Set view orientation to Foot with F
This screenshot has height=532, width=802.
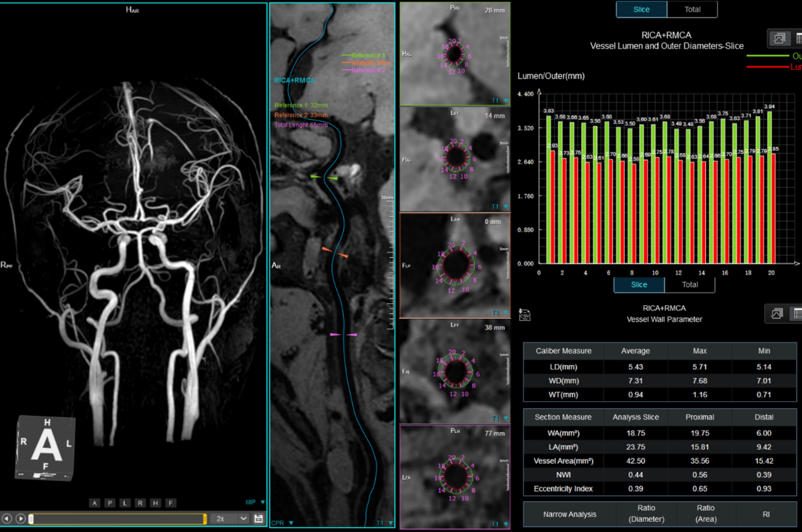[x=170, y=503]
